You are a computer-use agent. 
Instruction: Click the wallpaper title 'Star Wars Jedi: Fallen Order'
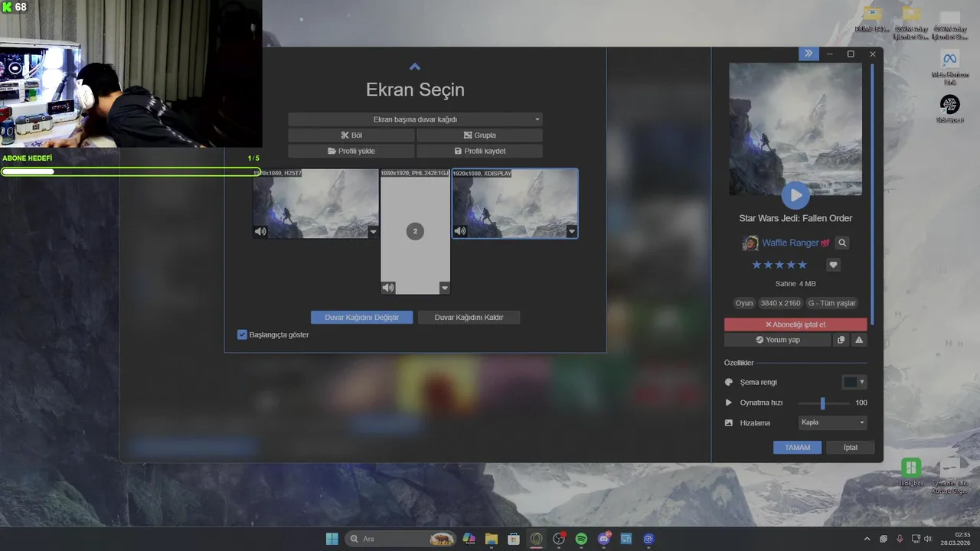(795, 218)
